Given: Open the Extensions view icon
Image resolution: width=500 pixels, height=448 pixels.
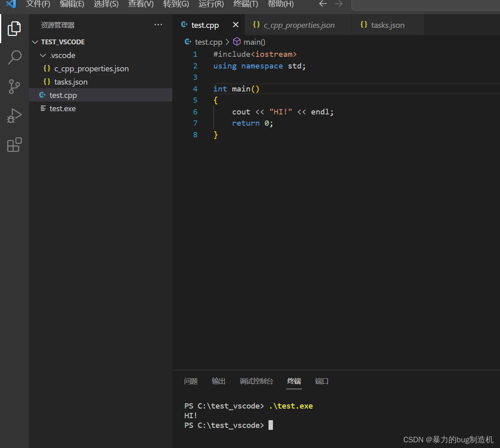Looking at the screenshot, I should (x=14, y=145).
